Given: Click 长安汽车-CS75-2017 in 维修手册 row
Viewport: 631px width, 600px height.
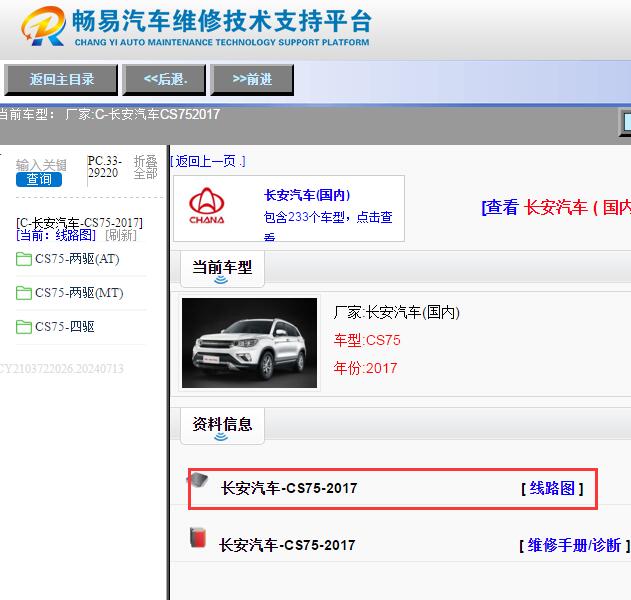Looking at the screenshot, I should (x=287, y=545).
